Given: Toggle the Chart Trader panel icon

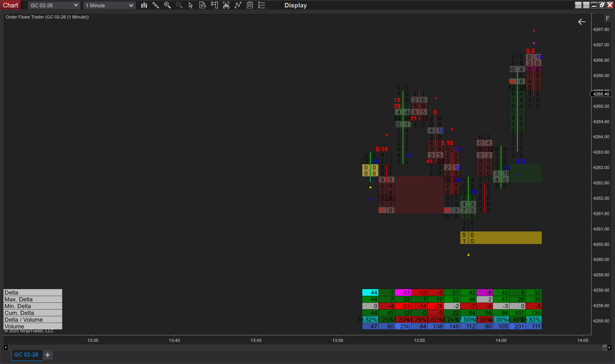Looking at the screenshot, I should [214, 5].
